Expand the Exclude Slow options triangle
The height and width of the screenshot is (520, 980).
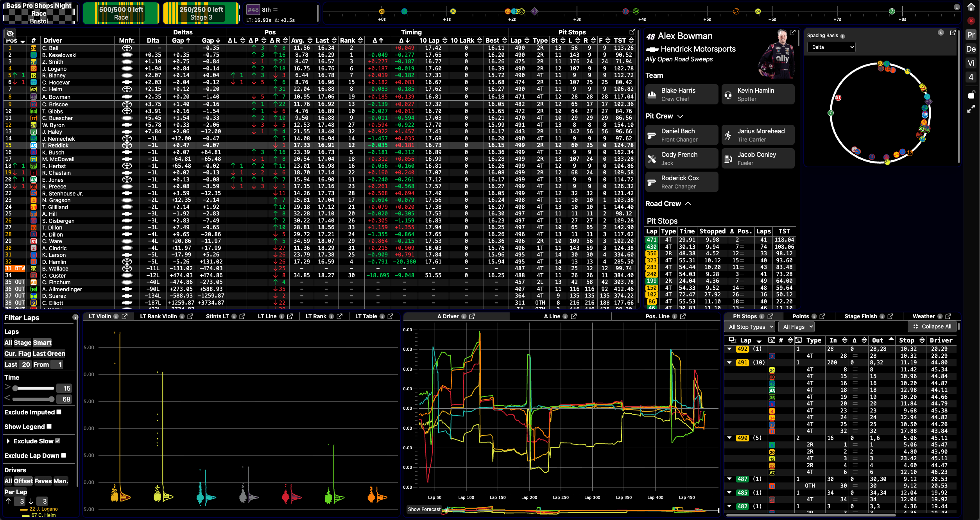click(x=8, y=441)
